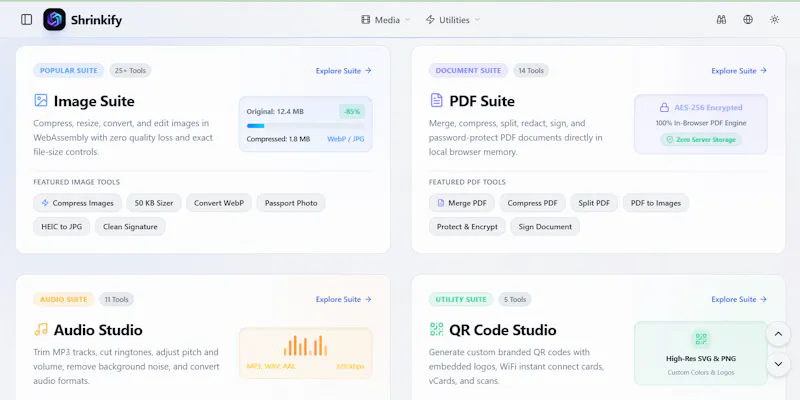This screenshot has width=800, height=400.
Task: Open the Sign Document tool
Action: coord(545,227)
